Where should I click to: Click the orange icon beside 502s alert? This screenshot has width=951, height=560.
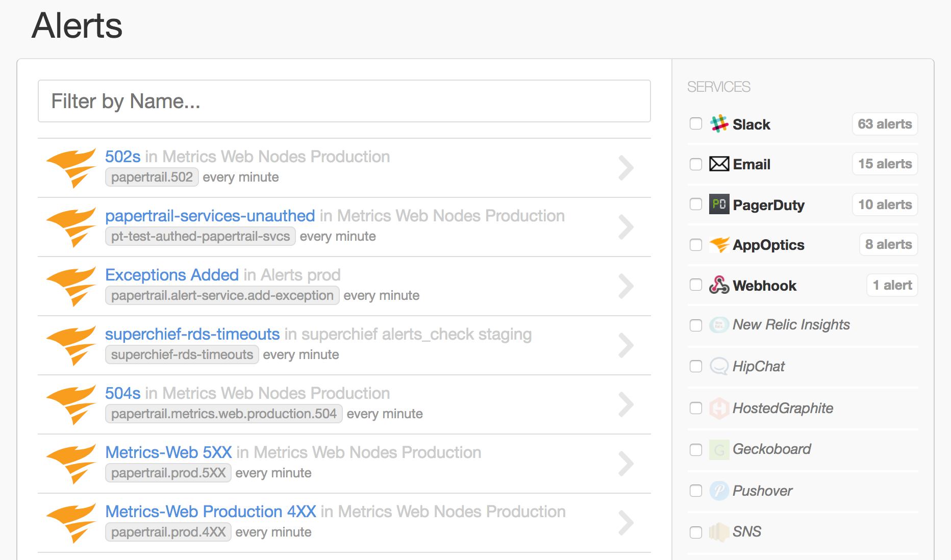71,167
